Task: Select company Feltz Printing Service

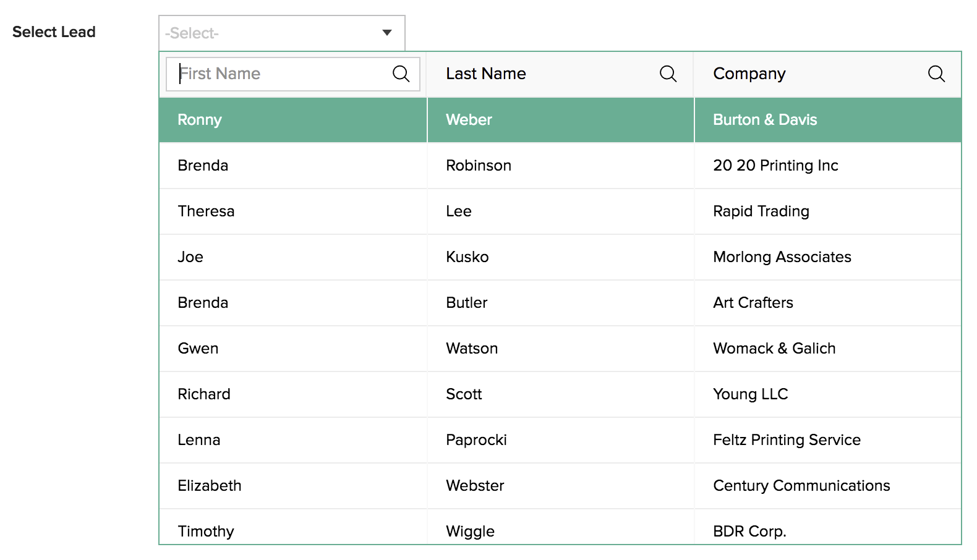Action: (x=787, y=440)
